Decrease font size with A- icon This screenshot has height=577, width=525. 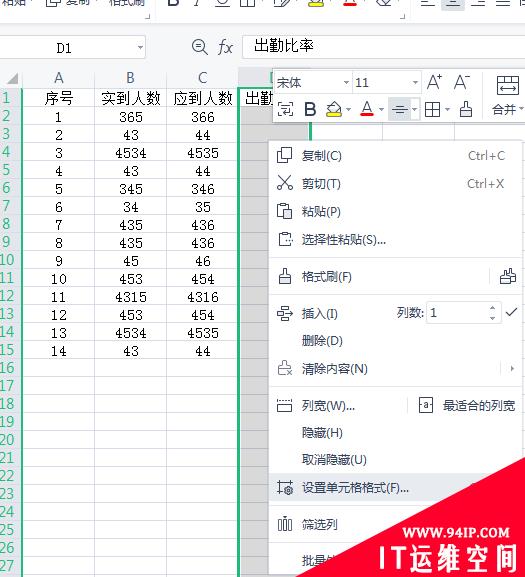(462, 82)
